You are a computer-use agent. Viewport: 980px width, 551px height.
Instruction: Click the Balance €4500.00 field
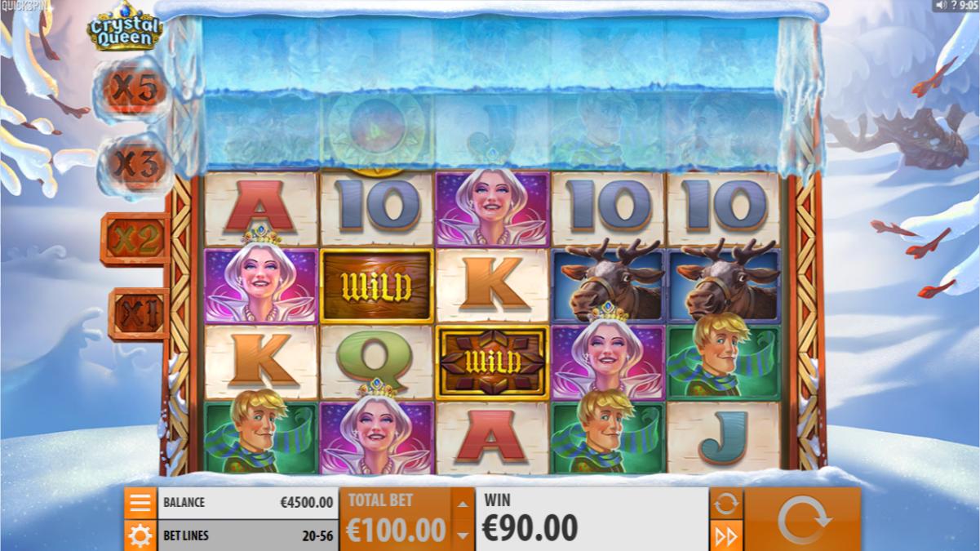[247, 503]
